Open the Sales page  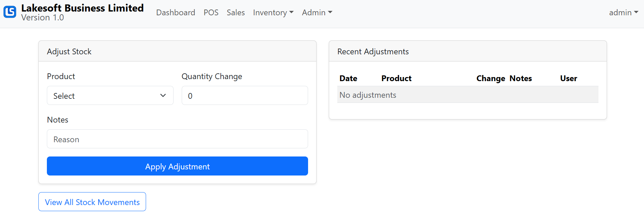[x=236, y=13]
